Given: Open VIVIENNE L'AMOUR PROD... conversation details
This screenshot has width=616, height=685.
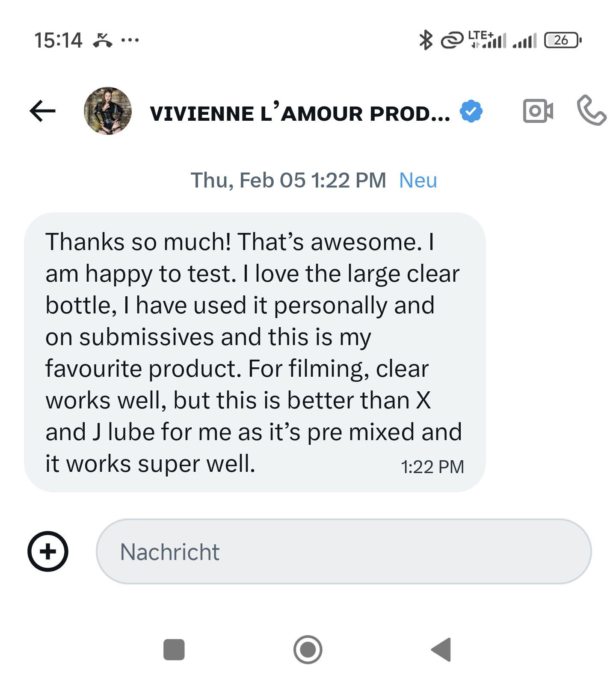Looking at the screenshot, I should [299, 113].
